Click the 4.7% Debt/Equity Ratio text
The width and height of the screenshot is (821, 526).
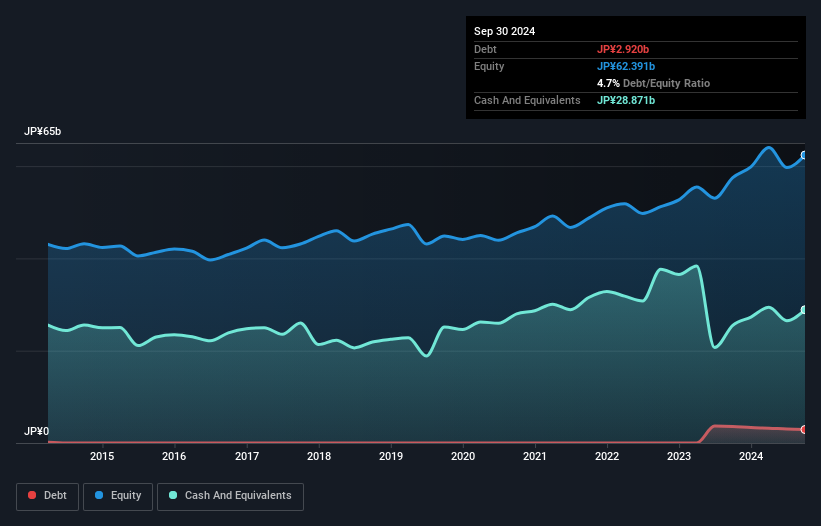(653, 83)
